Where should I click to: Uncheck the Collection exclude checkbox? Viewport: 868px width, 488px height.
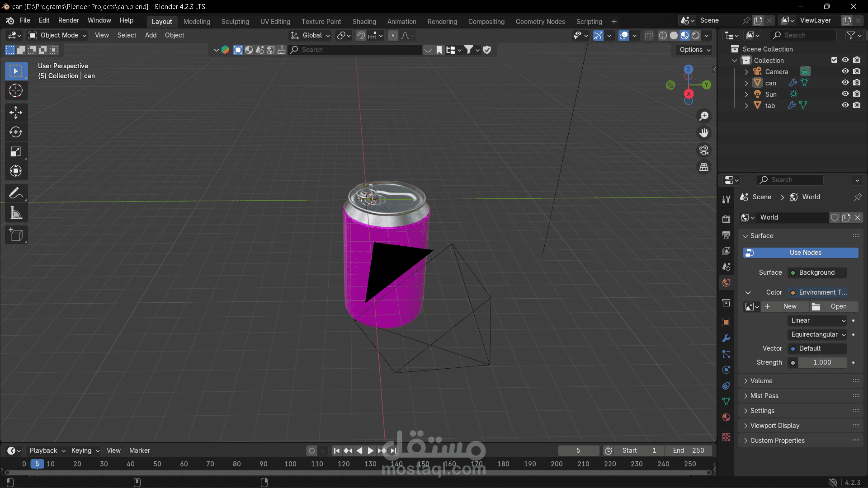tap(834, 60)
